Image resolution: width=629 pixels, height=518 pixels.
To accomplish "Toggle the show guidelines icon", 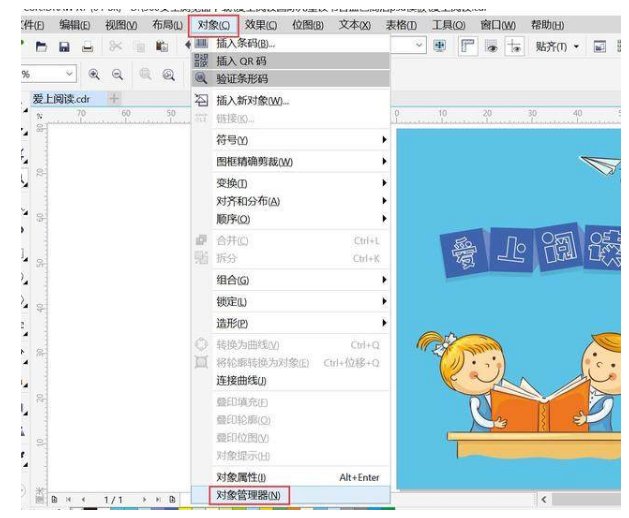I will [515, 46].
